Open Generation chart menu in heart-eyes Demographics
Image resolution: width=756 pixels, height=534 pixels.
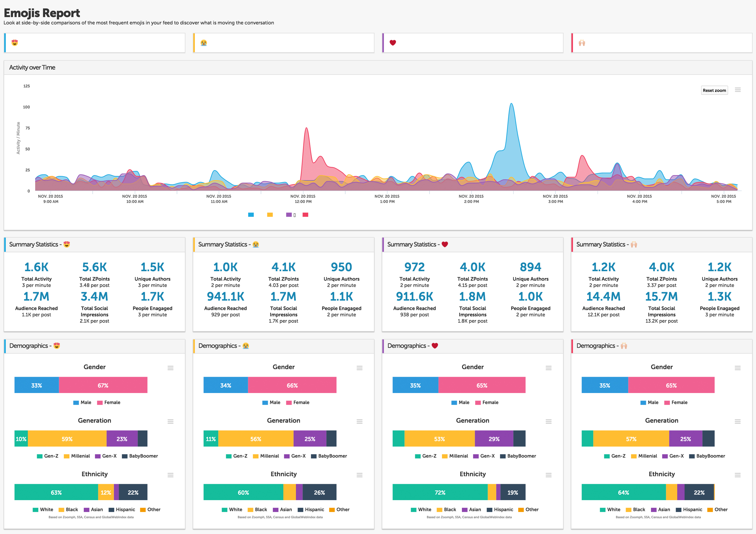click(x=170, y=421)
